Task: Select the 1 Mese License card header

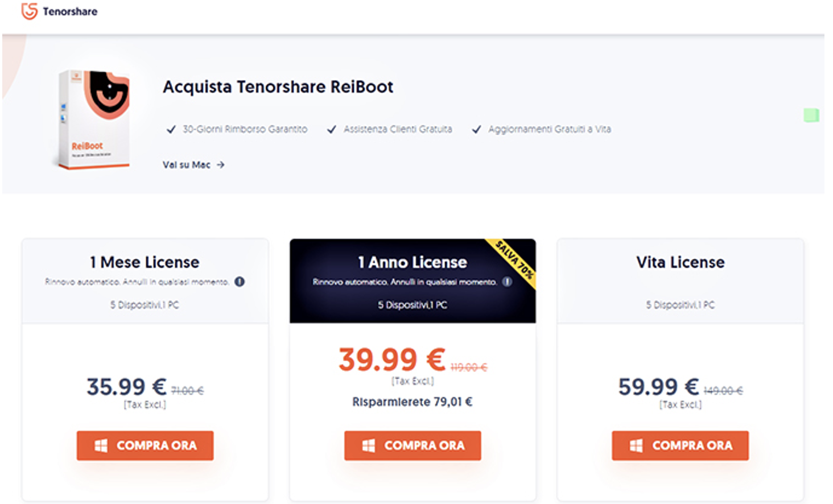Action: tap(145, 262)
